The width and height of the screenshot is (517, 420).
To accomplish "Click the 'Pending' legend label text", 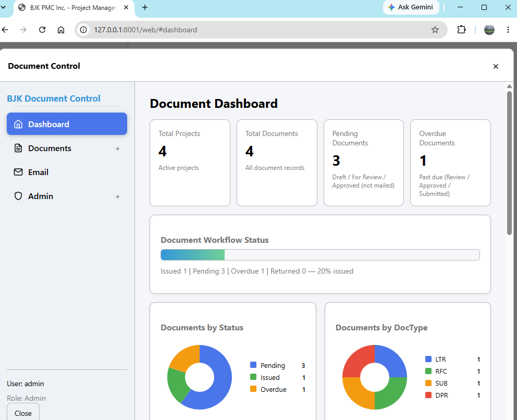I will click(273, 365).
